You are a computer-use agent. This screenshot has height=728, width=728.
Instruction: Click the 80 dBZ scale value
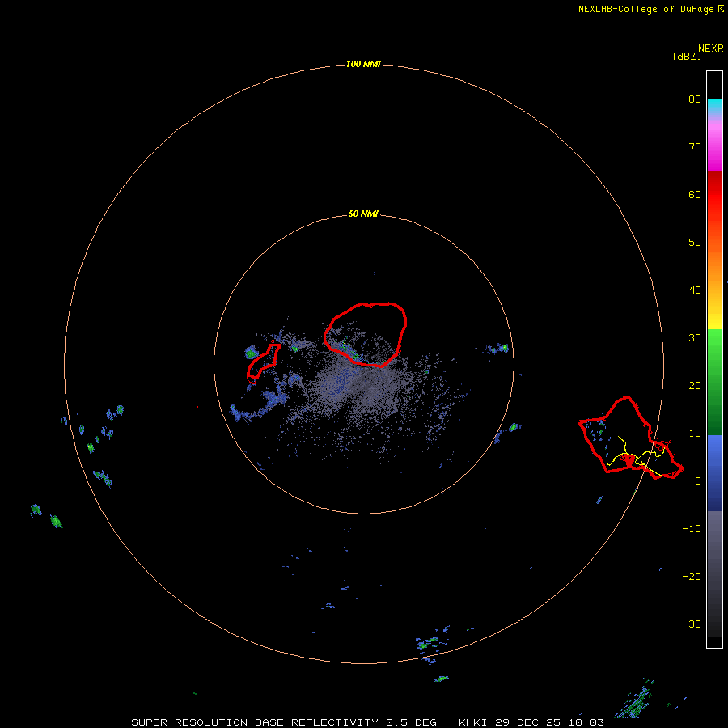(x=695, y=99)
